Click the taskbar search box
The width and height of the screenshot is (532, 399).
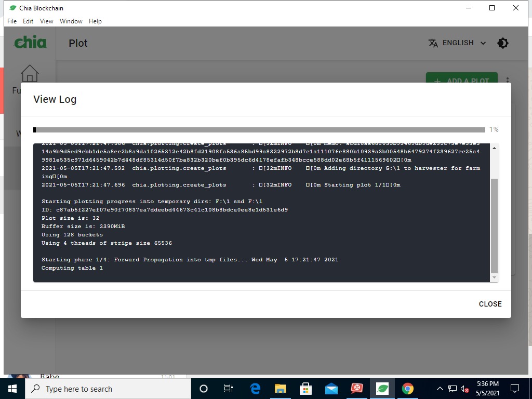pos(108,389)
